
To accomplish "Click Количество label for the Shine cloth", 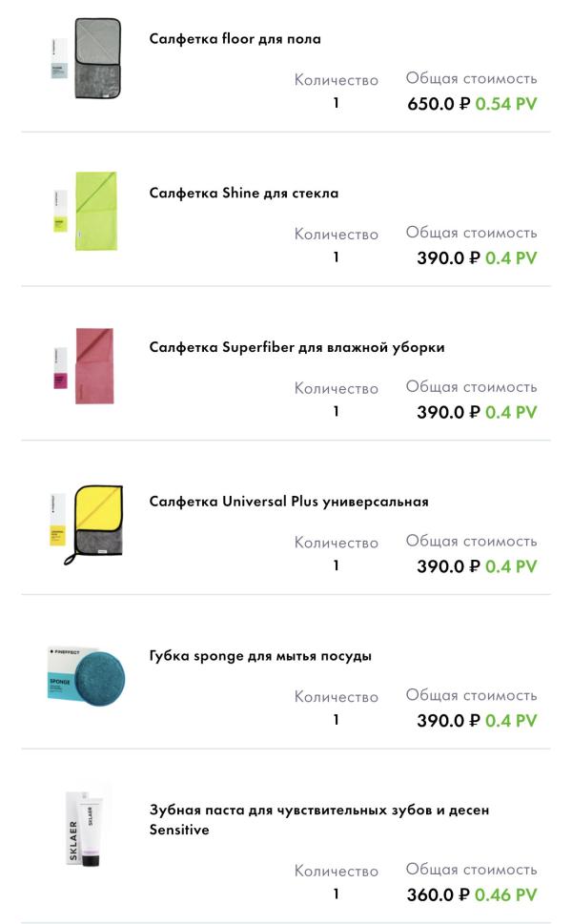I will 336,235.
